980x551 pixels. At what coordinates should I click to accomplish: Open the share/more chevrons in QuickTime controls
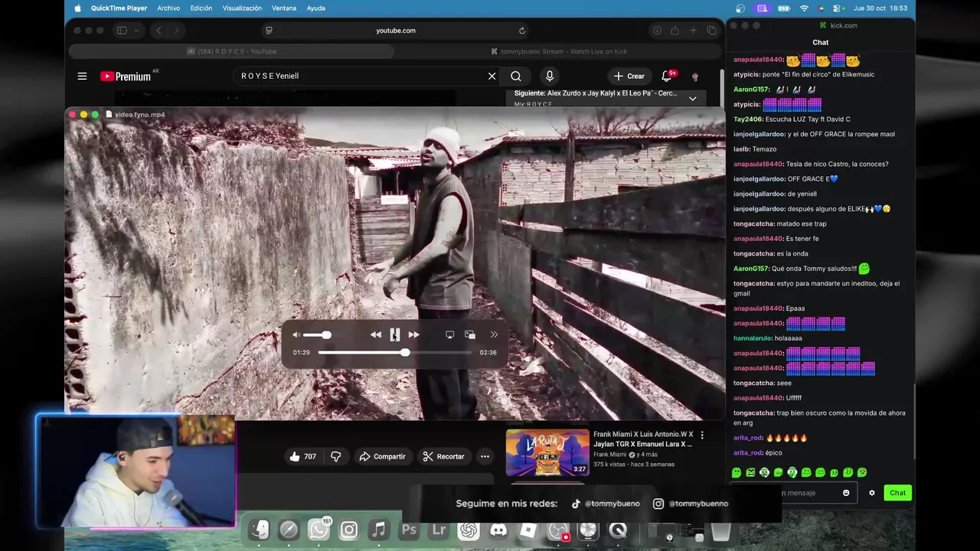(x=494, y=334)
